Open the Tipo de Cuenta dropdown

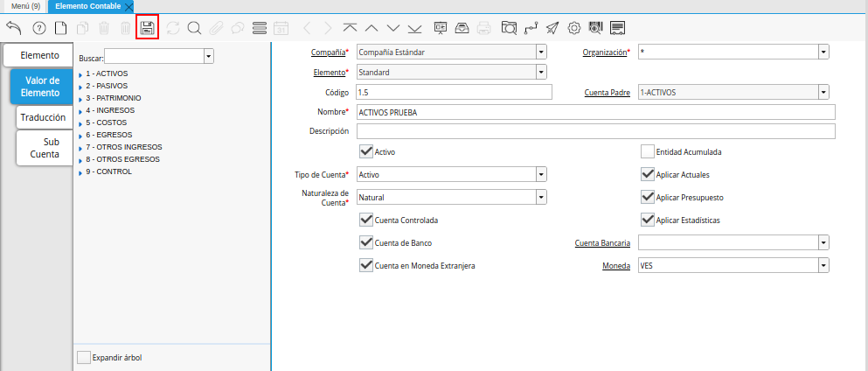coord(541,174)
